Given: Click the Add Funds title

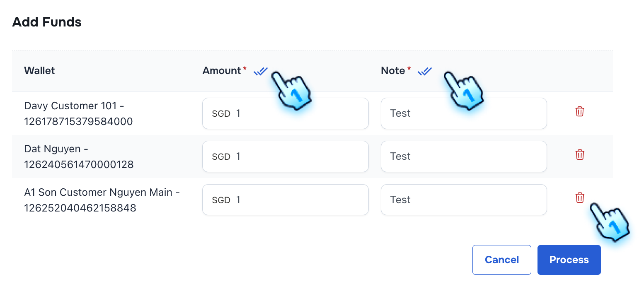Looking at the screenshot, I should [x=47, y=22].
